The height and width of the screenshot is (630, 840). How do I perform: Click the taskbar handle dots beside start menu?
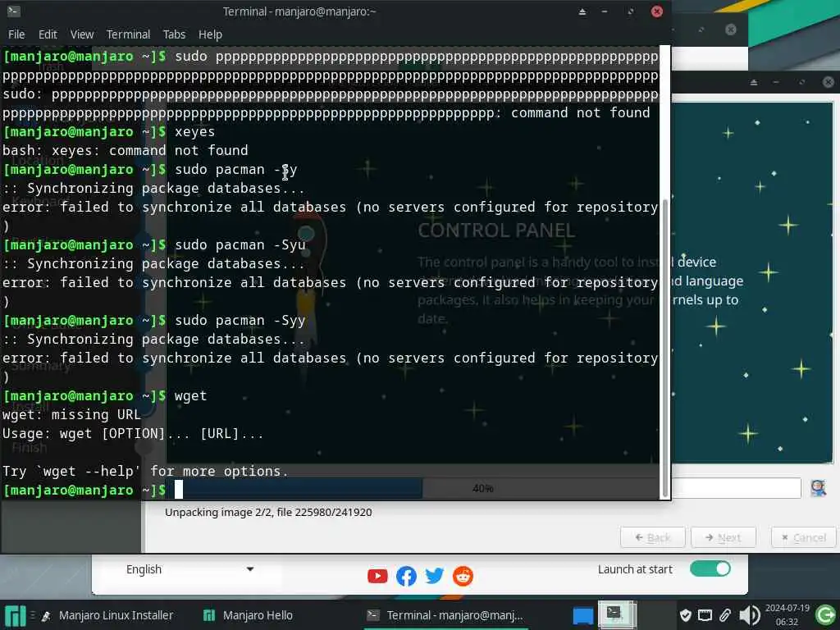pyautogui.click(x=33, y=615)
